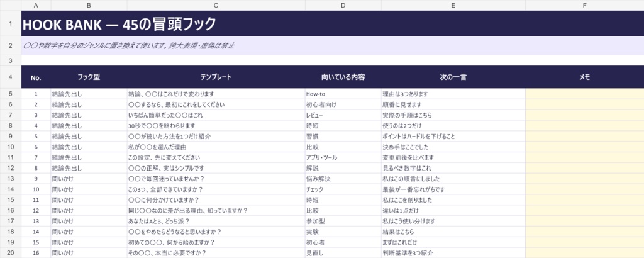Select cell '○○に何分かけていますか？'
Screen dimensions: 644x258
216,200
